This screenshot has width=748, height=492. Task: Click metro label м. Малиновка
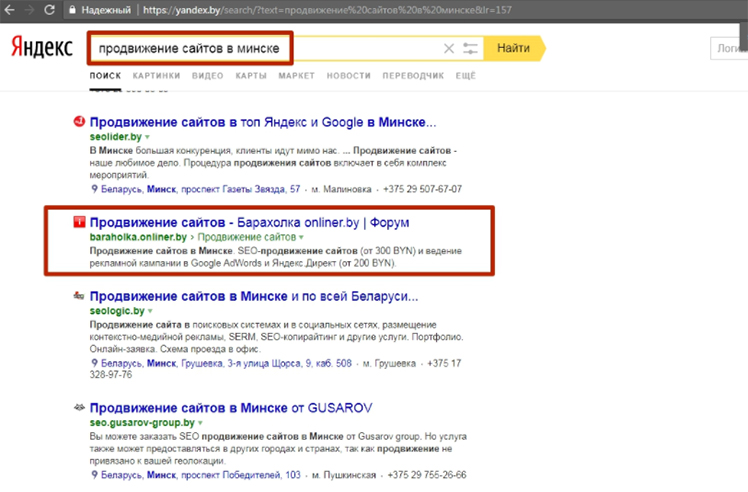click(x=341, y=189)
